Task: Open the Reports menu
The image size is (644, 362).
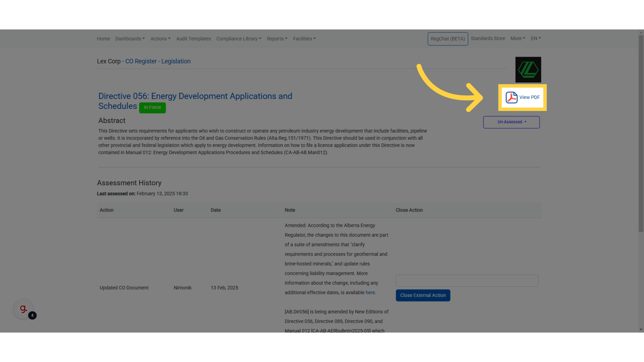Action: click(277, 39)
